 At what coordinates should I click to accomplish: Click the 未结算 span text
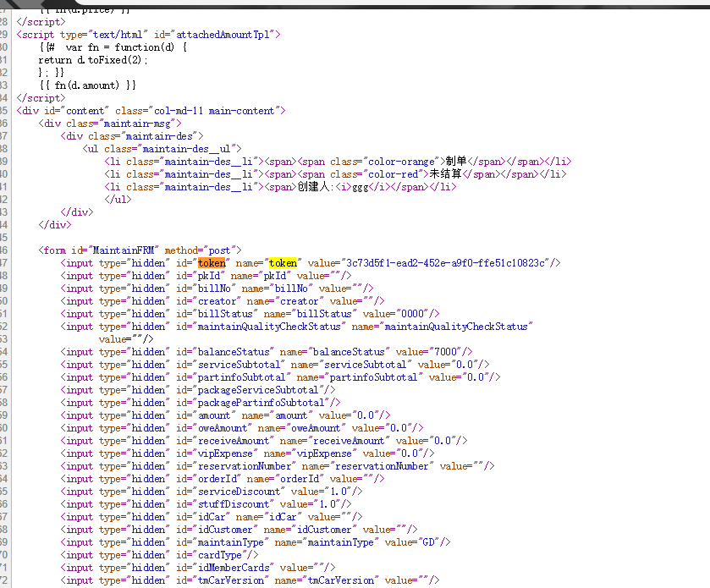445,174
